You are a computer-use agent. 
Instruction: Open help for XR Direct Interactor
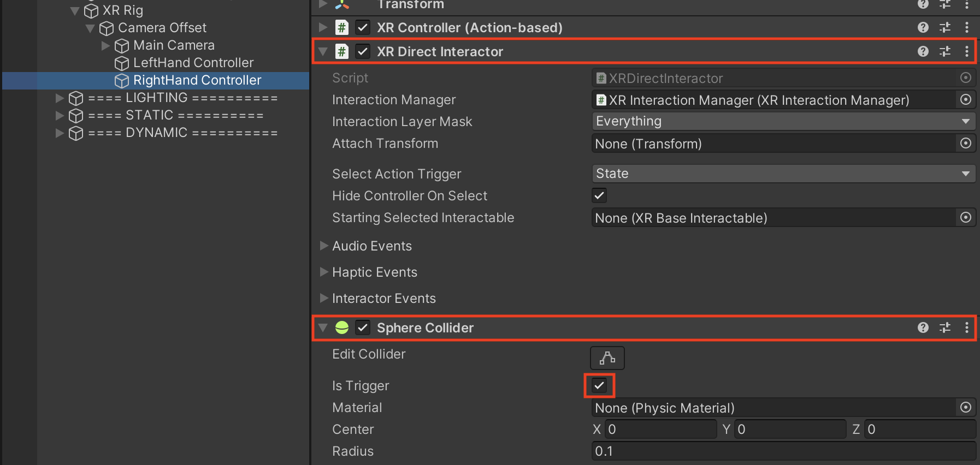coord(923,51)
